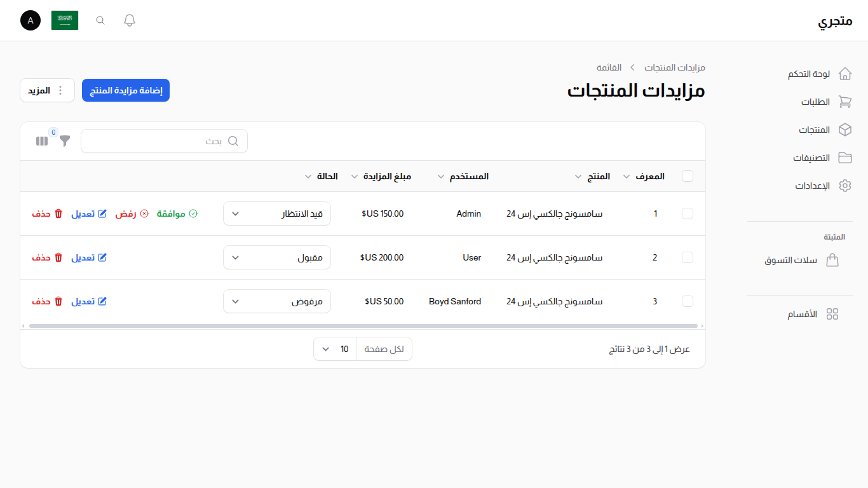This screenshot has height=488, width=868.
Task: Open Shopping Carts via the bag icon
Action: pyautogui.click(x=832, y=260)
